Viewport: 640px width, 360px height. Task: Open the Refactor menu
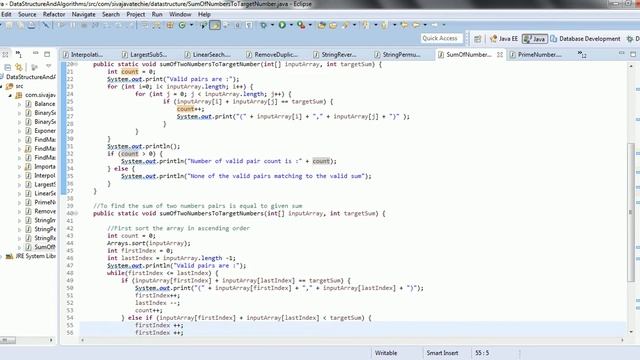click(x=54, y=14)
